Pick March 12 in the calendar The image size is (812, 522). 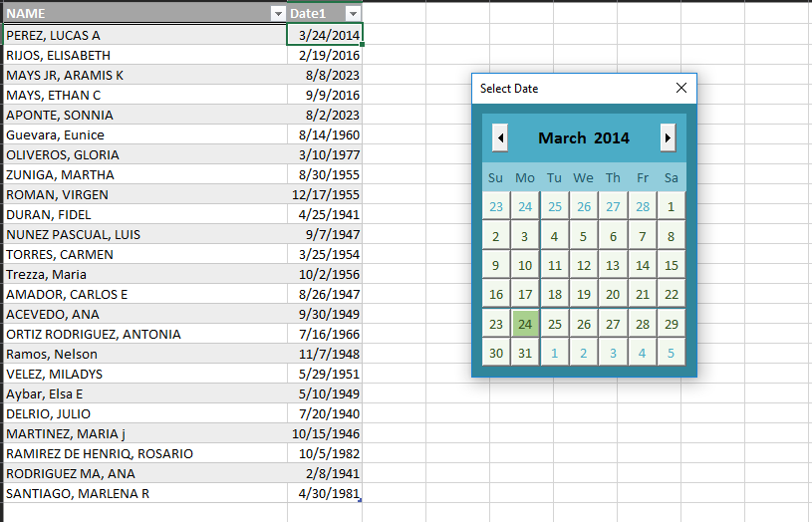584,265
